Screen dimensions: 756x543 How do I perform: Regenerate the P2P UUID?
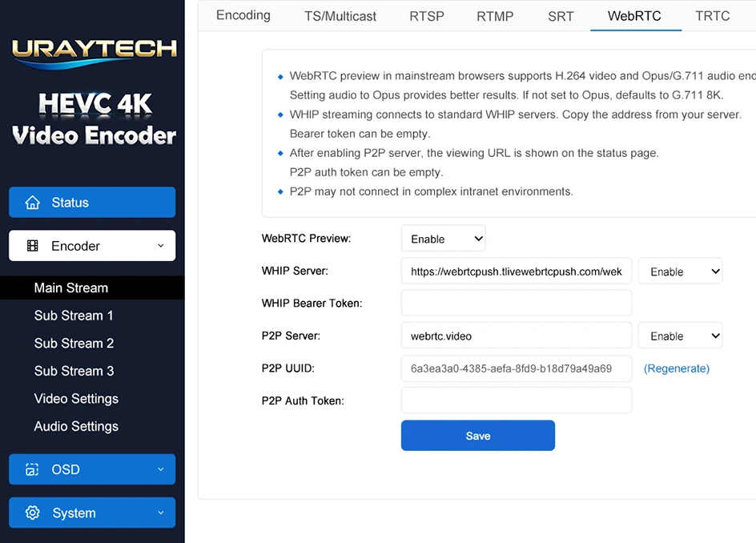[x=677, y=368]
